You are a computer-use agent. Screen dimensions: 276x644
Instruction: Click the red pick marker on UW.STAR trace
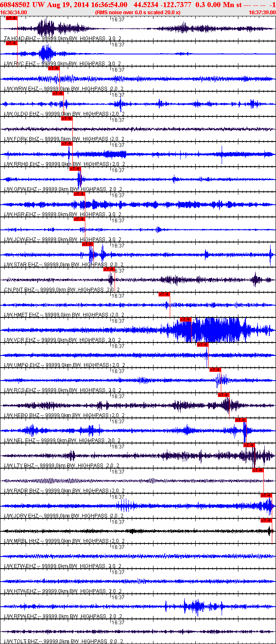pyautogui.click(x=88, y=244)
